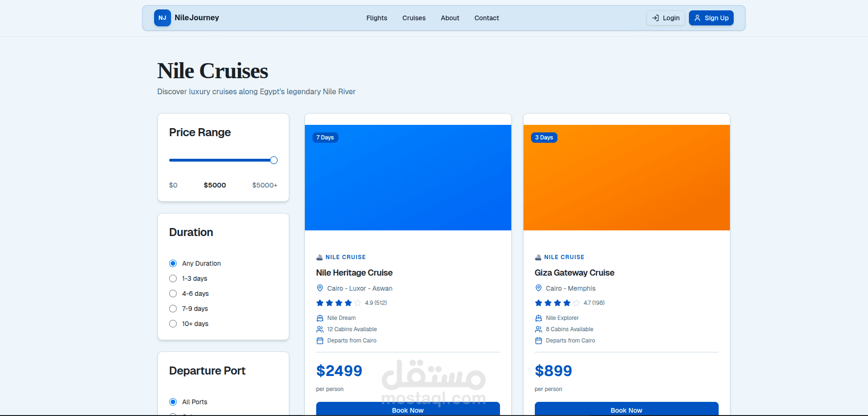
Task: Click the Sign Up button
Action: pos(711,18)
